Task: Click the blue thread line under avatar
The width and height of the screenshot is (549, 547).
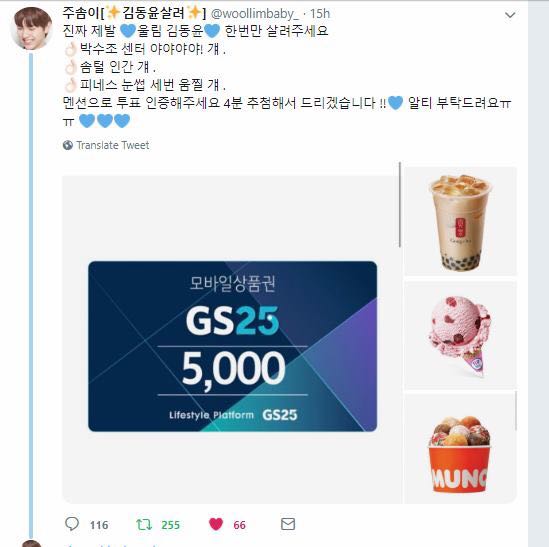Action: point(31,296)
